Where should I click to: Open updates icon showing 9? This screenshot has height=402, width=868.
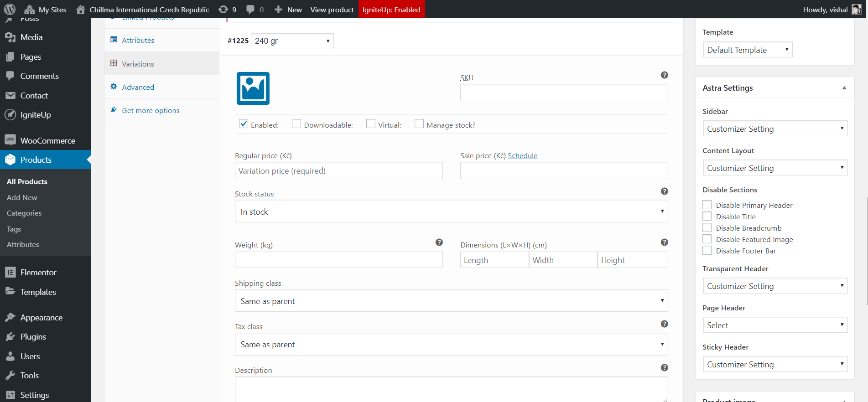(x=223, y=9)
